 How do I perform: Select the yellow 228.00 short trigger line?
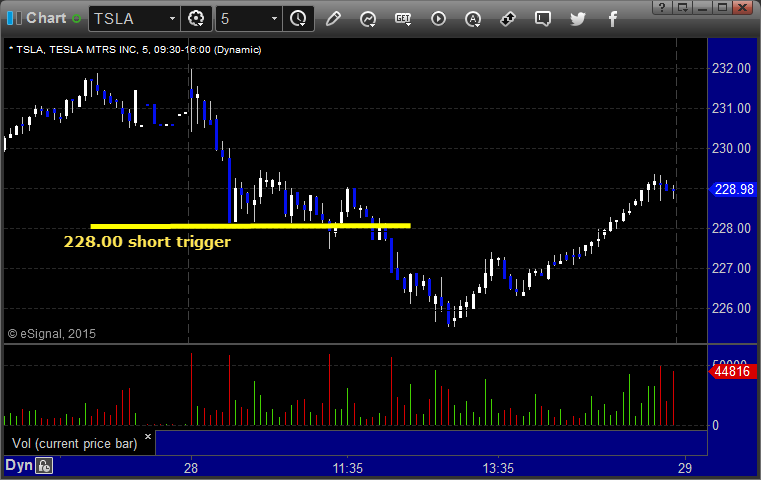[x=250, y=226]
